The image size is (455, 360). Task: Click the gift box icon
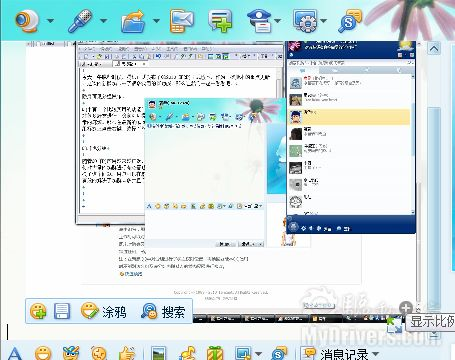tap(215, 353)
